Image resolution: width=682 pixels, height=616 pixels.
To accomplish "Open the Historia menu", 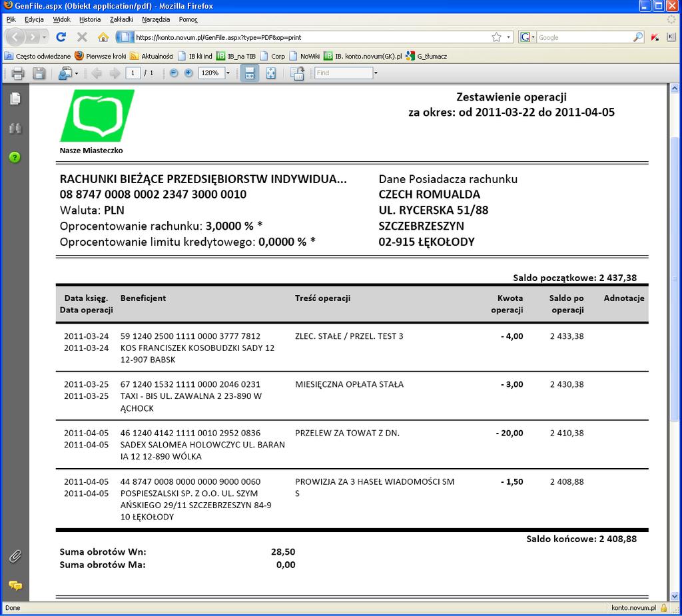I will (90, 19).
